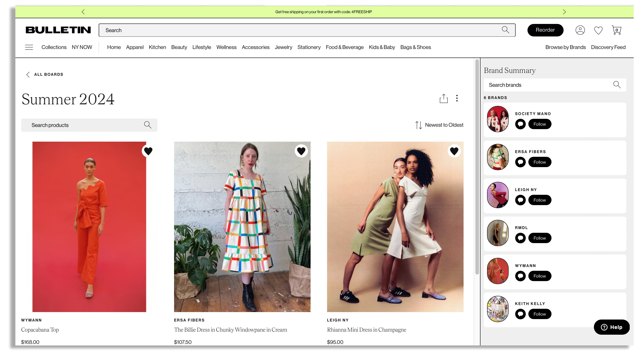Click the search brands magnifier icon
Viewport: 644px width, 354px height.
[x=617, y=85]
